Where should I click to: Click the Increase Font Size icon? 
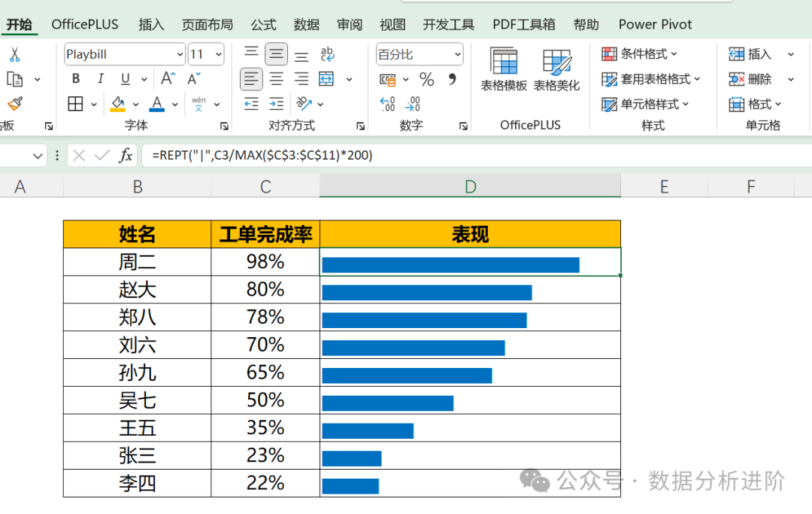(x=168, y=79)
